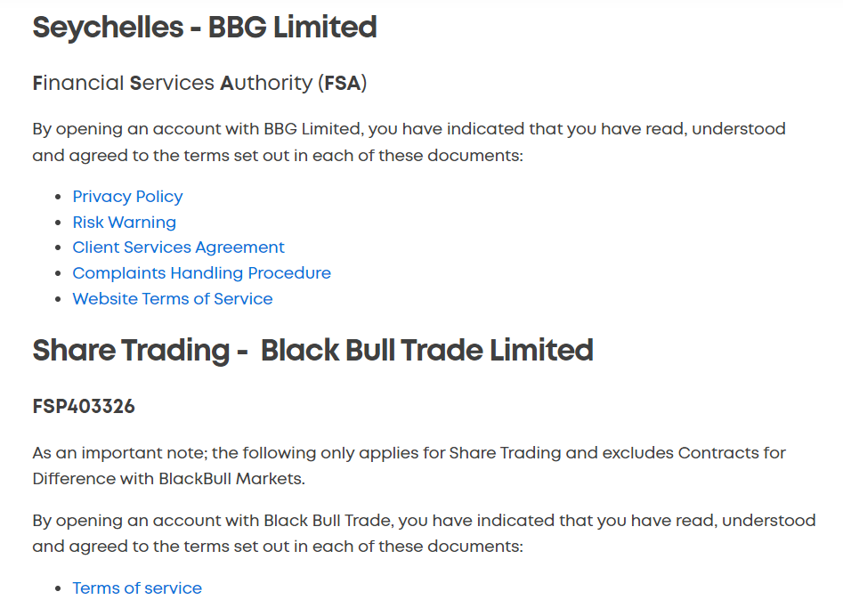Click the Share Trading - Black Bull Trade Limited heading
Viewport: 843px width, 616px height.
(x=313, y=351)
